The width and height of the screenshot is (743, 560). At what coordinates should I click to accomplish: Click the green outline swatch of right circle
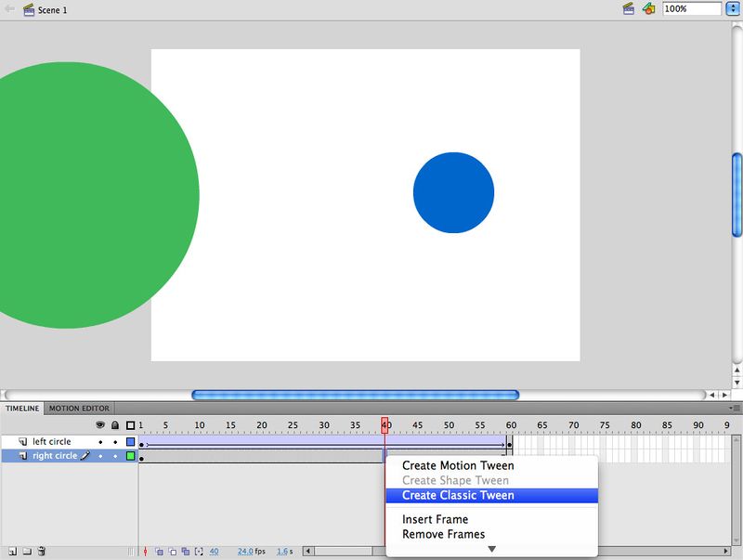[x=130, y=456]
